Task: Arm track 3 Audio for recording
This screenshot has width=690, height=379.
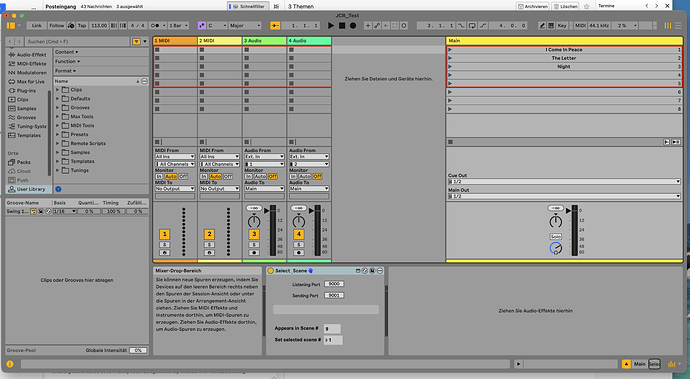Action: [254, 253]
